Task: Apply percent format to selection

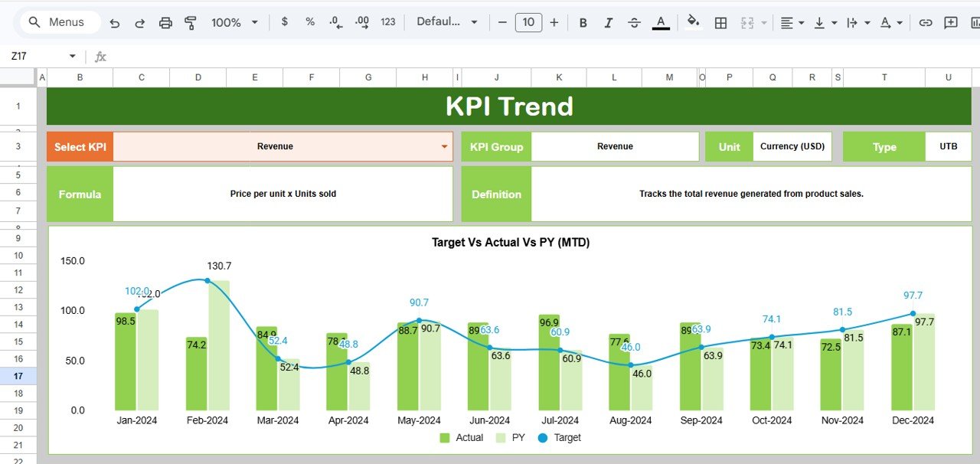Action: tap(309, 22)
